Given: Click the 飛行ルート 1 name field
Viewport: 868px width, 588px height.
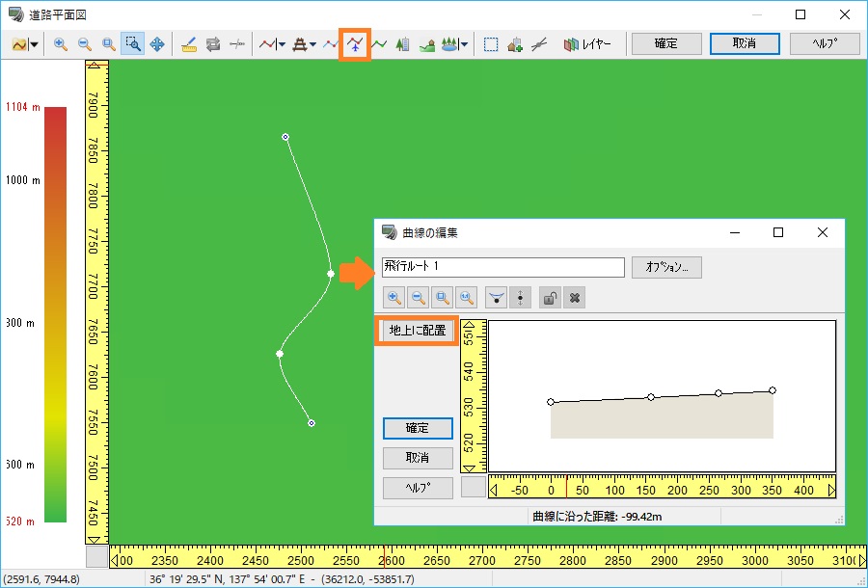Looking at the screenshot, I should [503, 267].
